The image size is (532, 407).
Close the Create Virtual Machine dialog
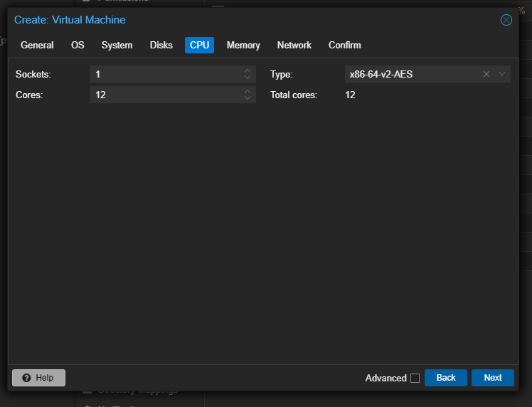(x=506, y=20)
